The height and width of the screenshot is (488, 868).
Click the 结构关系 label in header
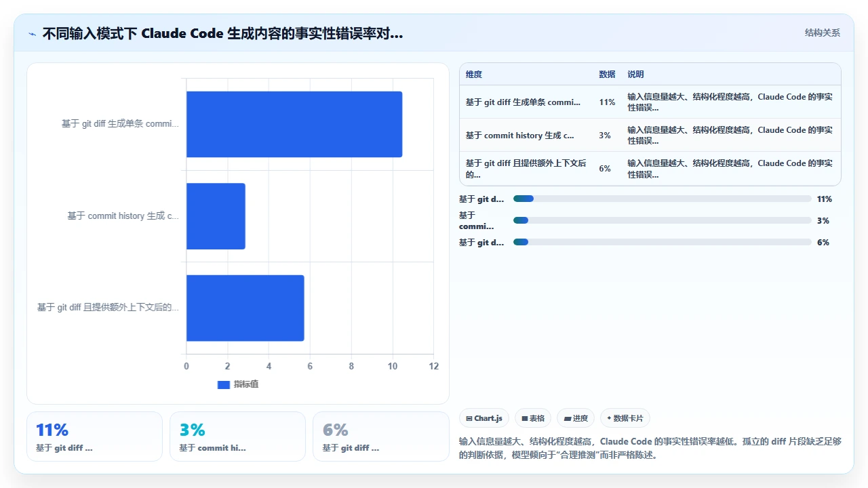[822, 33]
